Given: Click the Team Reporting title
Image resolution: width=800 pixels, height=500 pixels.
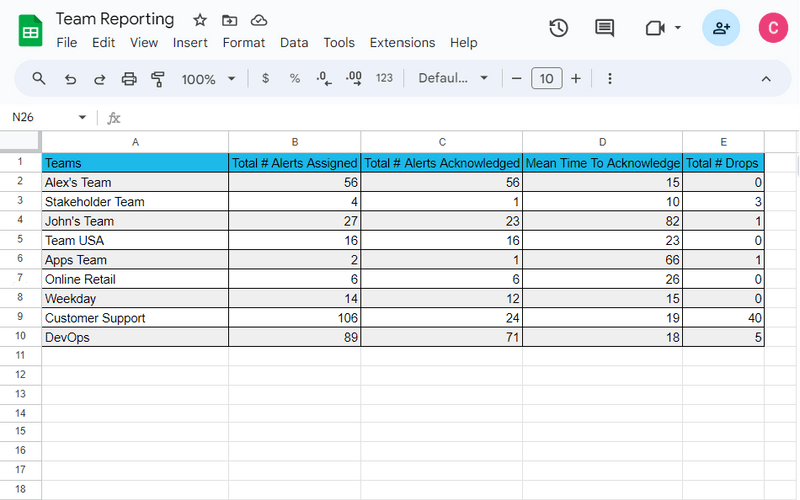Looking at the screenshot, I should (115, 19).
